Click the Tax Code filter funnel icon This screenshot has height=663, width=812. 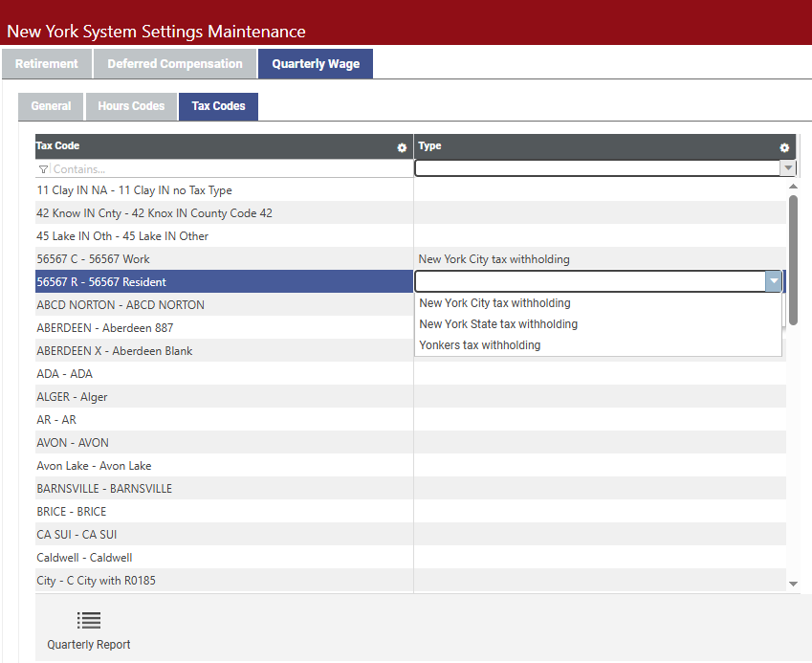[43, 169]
